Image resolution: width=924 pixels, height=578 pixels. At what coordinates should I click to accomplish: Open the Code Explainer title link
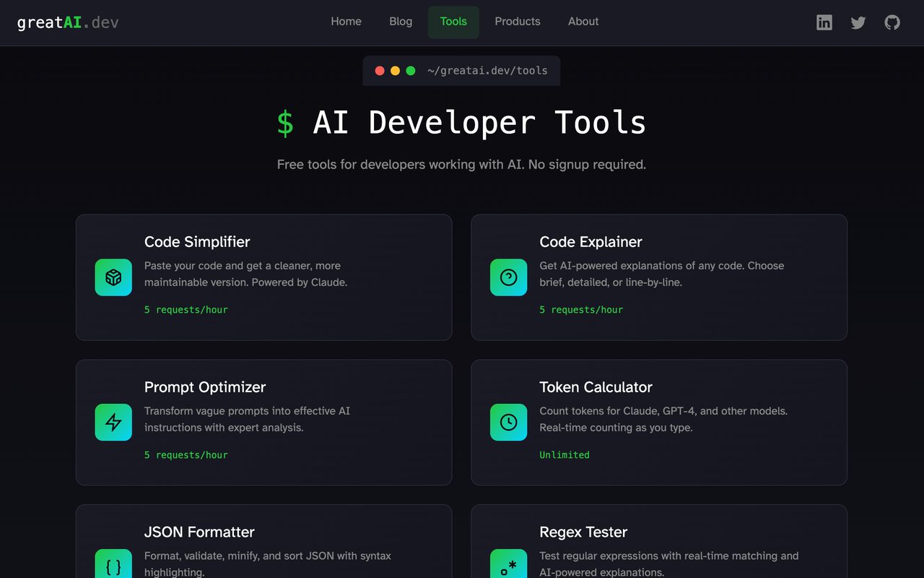tap(590, 242)
